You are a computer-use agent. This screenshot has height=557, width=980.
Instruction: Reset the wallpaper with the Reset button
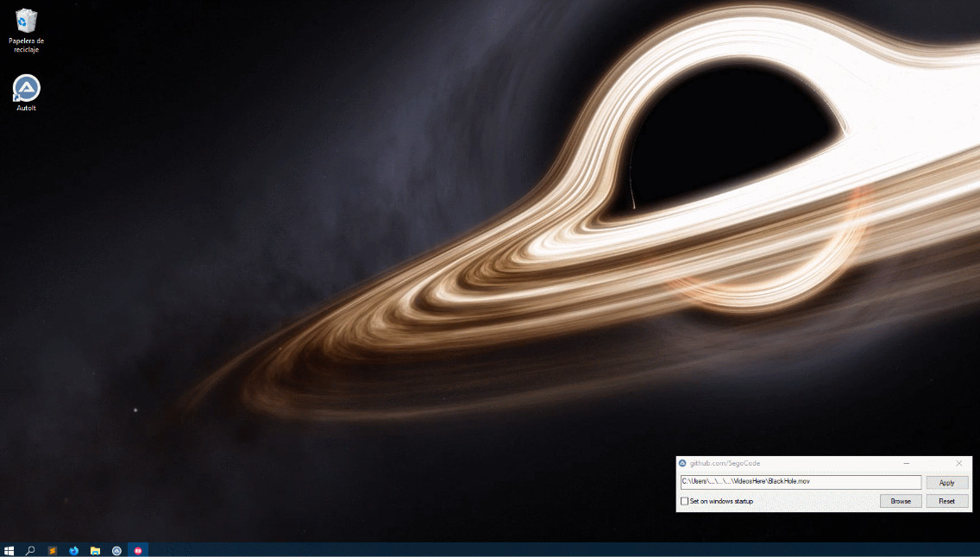(947, 501)
